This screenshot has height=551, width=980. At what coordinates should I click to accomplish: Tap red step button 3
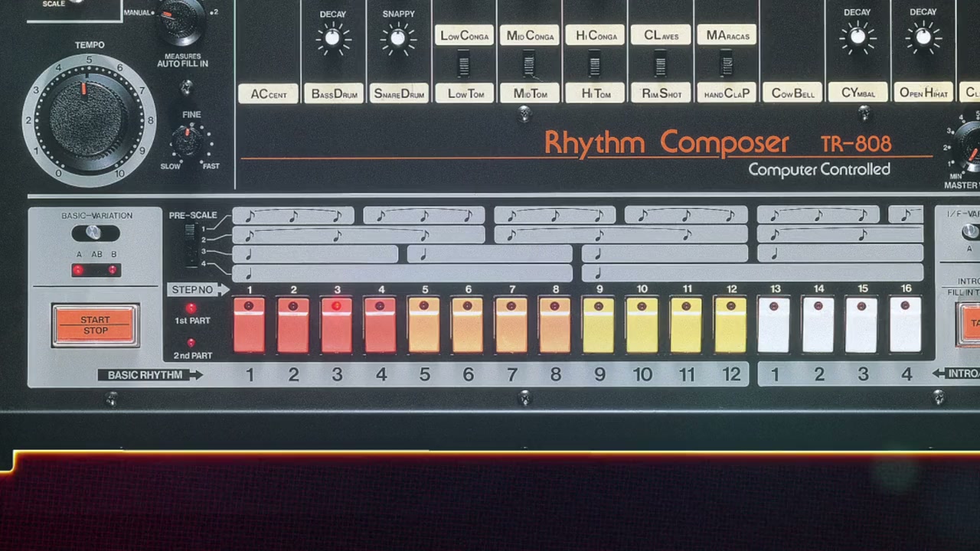coord(337,325)
